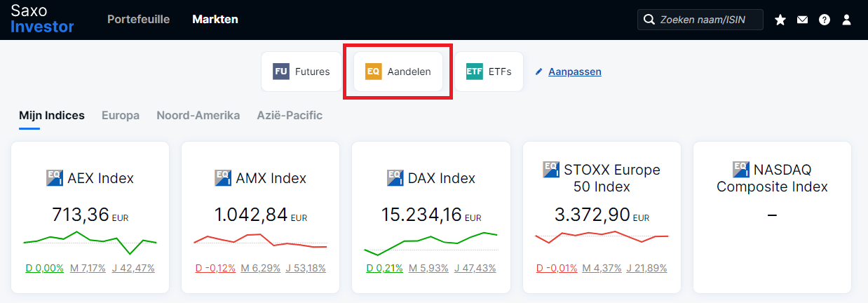Image resolution: width=868 pixels, height=303 pixels.
Task: Switch to the Mijn Indices tab
Action: pyautogui.click(x=52, y=115)
